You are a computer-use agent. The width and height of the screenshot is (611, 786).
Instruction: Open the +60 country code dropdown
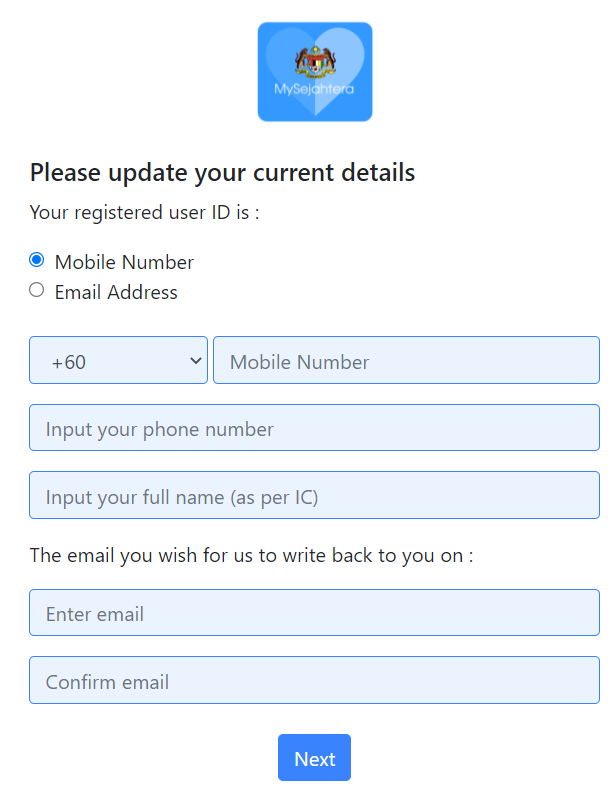[118, 360]
